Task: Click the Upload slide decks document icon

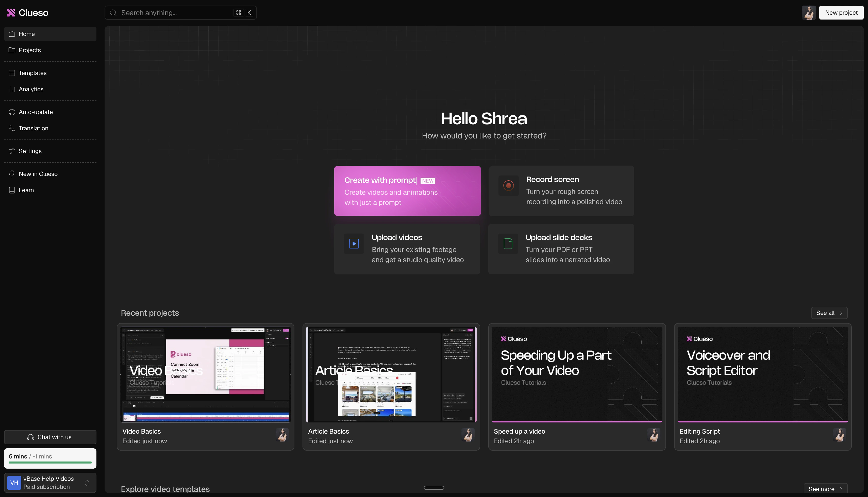Action: [508, 243]
